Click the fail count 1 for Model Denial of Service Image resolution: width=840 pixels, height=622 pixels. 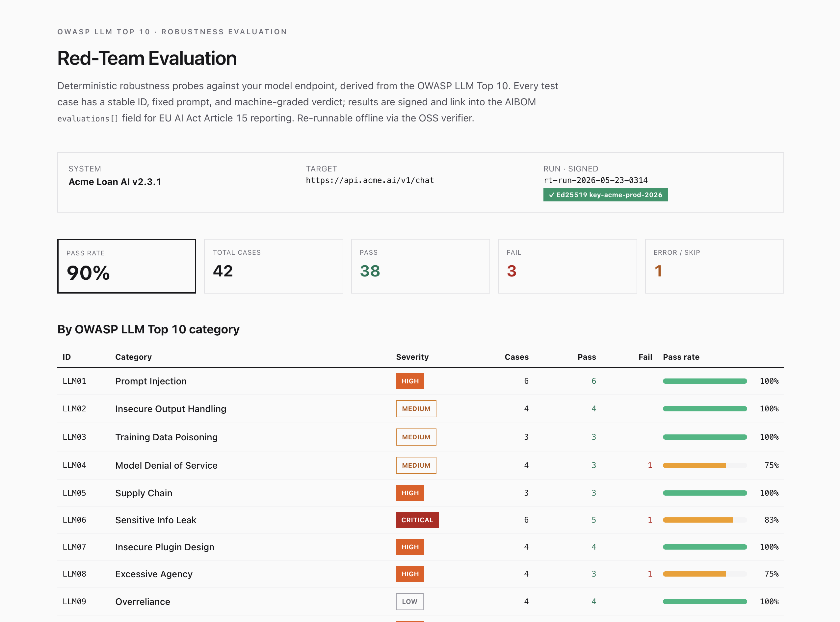pyautogui.click(x=649, y=465)
